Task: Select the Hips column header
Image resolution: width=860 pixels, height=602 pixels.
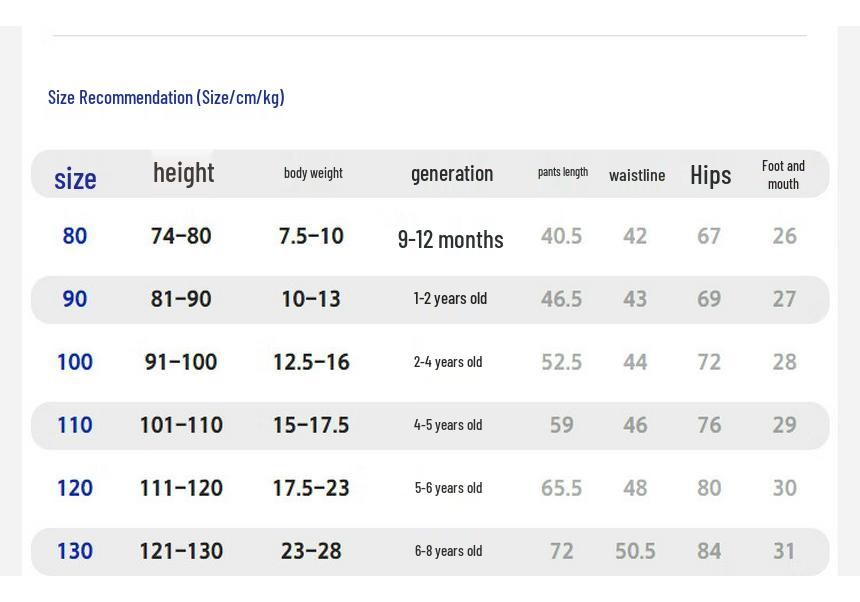Action: pos(710,175)
